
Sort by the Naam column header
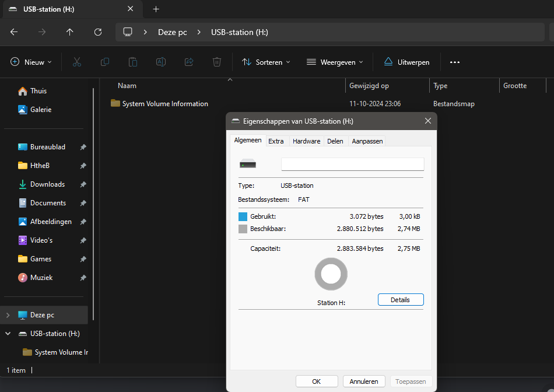point(127,86)
